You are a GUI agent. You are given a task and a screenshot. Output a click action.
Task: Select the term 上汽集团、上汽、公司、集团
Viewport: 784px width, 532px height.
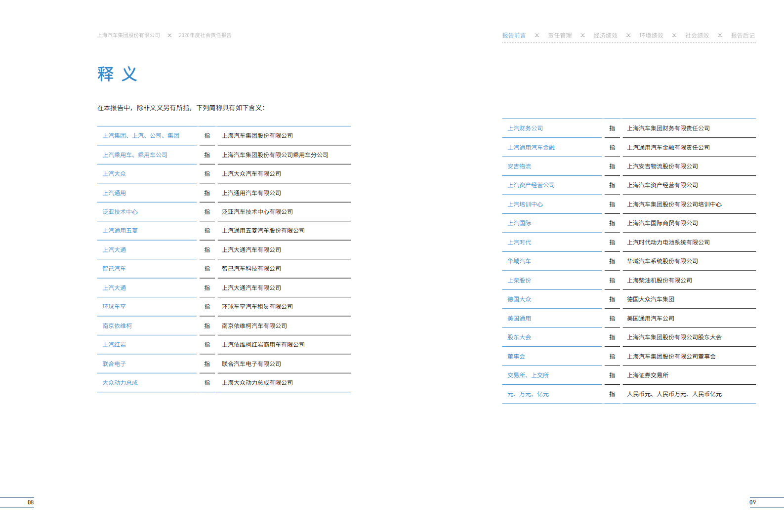pos(141,136)
